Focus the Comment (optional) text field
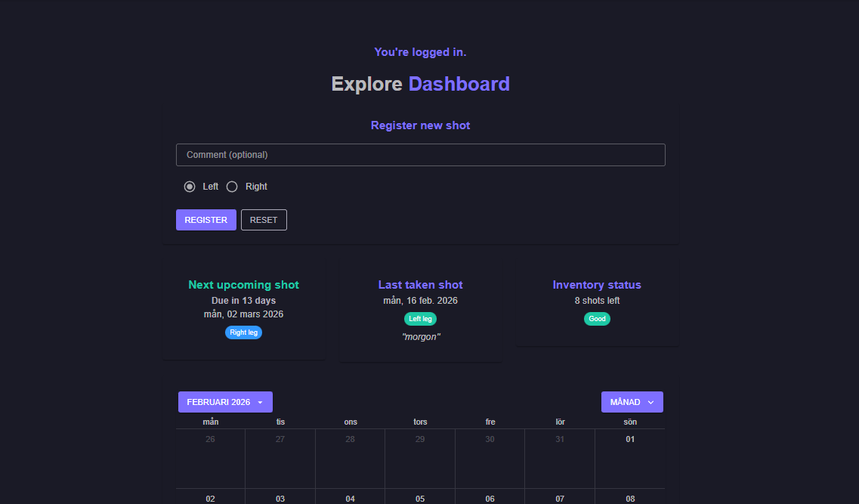 [420, 155]
